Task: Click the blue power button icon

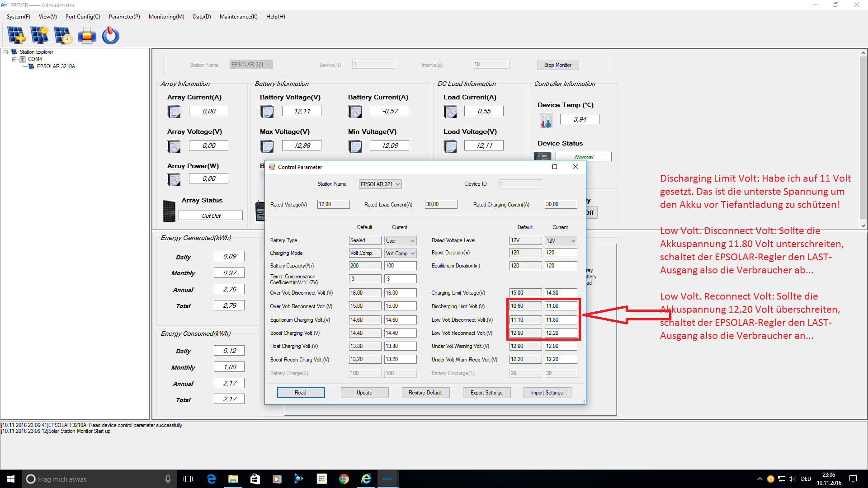Action: tap(110, 35)
